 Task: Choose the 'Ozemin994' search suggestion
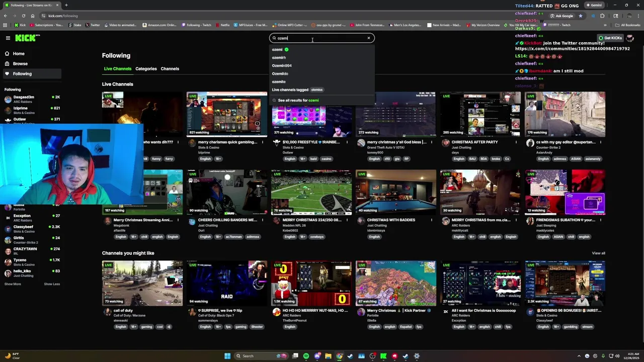(x=322, y=65)
